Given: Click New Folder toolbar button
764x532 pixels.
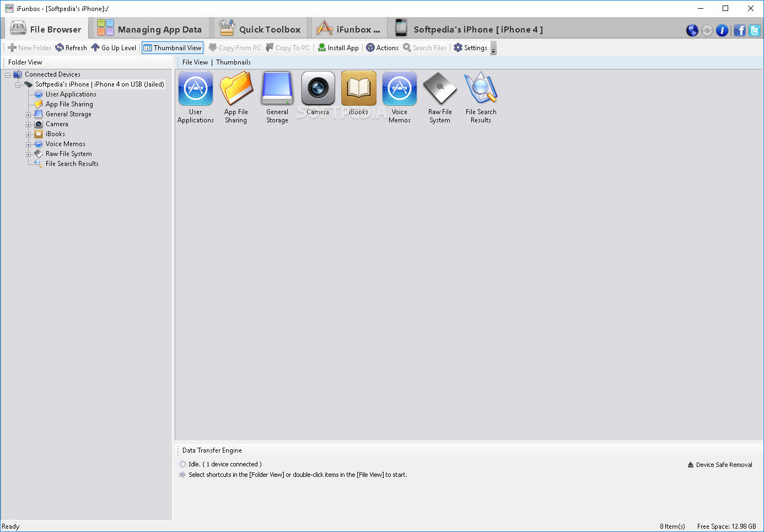Looking at the screenshot, I should click(29, 48).
